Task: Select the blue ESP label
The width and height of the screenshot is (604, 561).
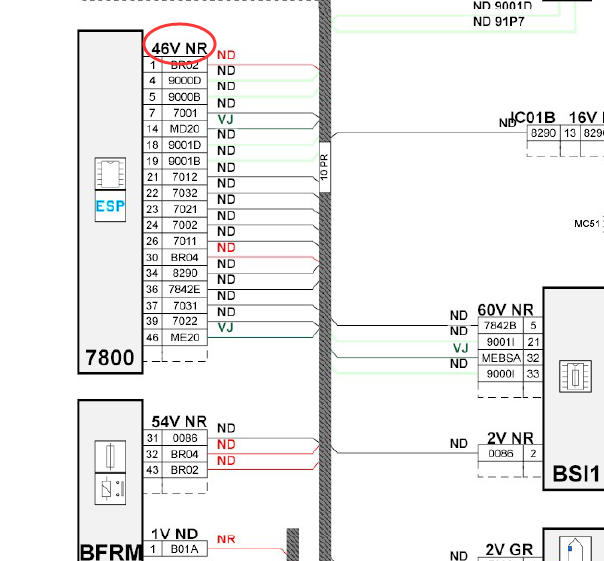Action: (110, 206)
